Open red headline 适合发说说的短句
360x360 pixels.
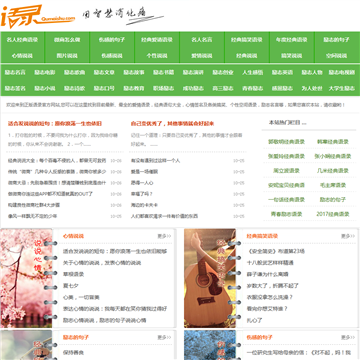pos(55,124)
